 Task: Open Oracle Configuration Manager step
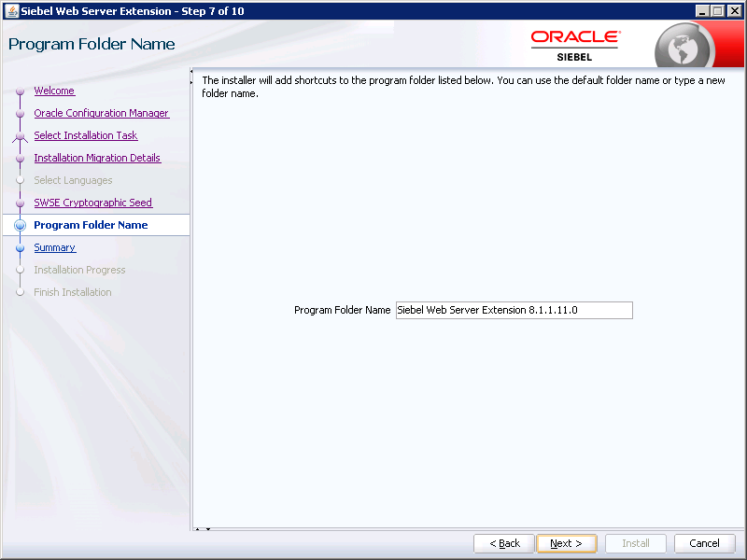(102, 113)
